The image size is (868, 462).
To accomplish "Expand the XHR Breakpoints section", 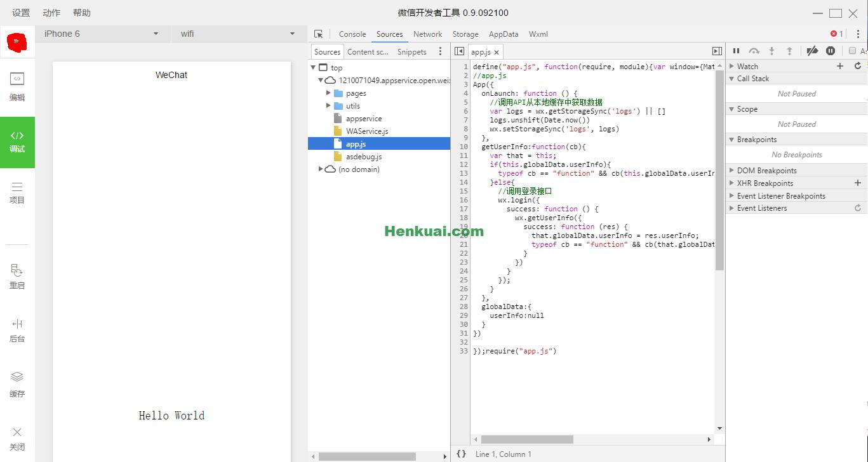I will 731,183.
